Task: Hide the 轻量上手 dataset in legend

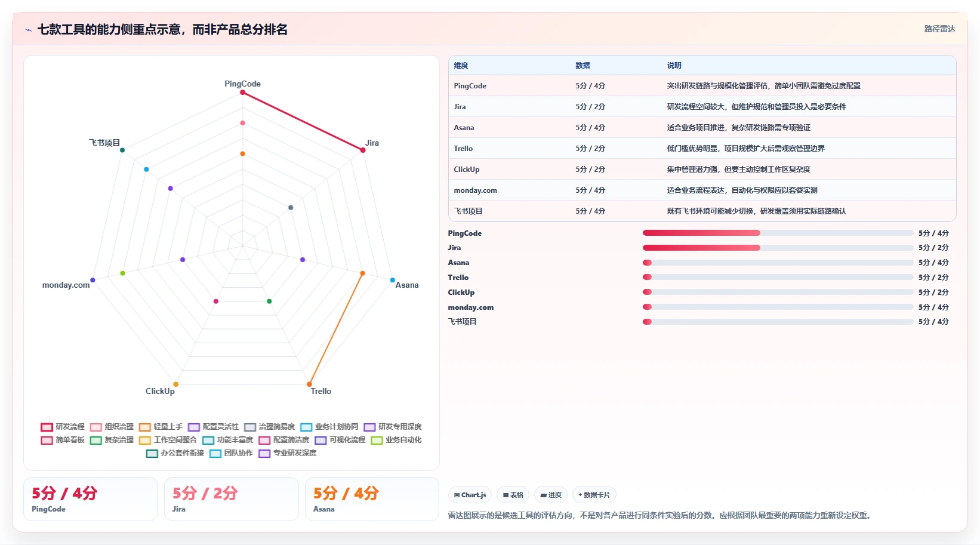Action: 161,427
